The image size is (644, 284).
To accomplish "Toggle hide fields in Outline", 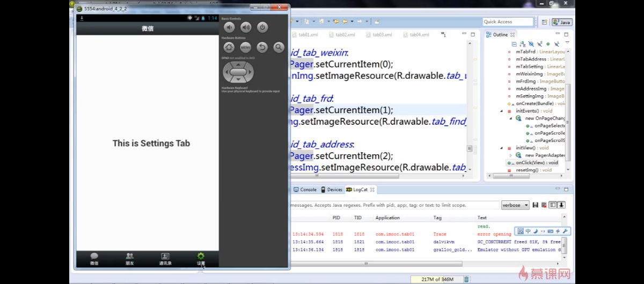I will click(531, 44).
